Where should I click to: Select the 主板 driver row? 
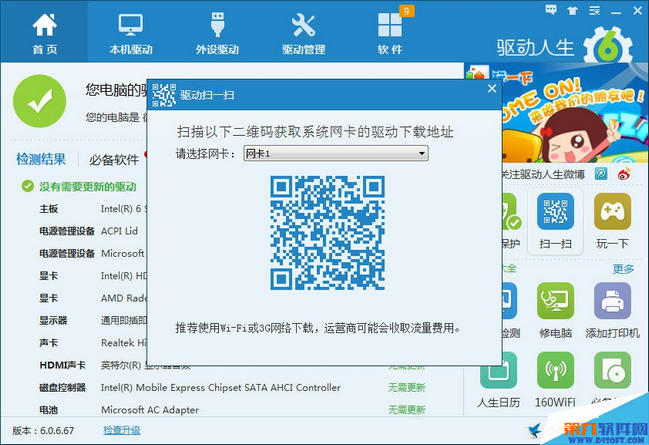pos(93,209)
